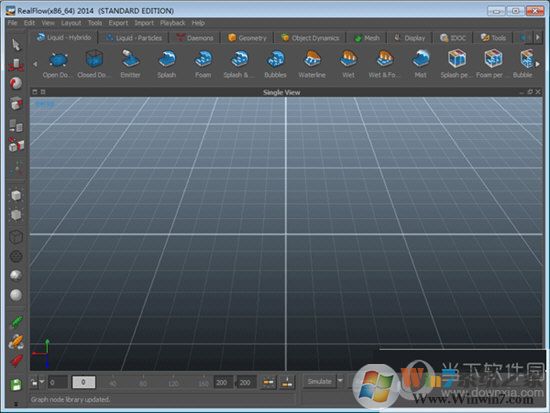Click the start frame field showing 0
Image resolution: width=550 pixels, height=413 pixels.
click(x=58, y=382)
